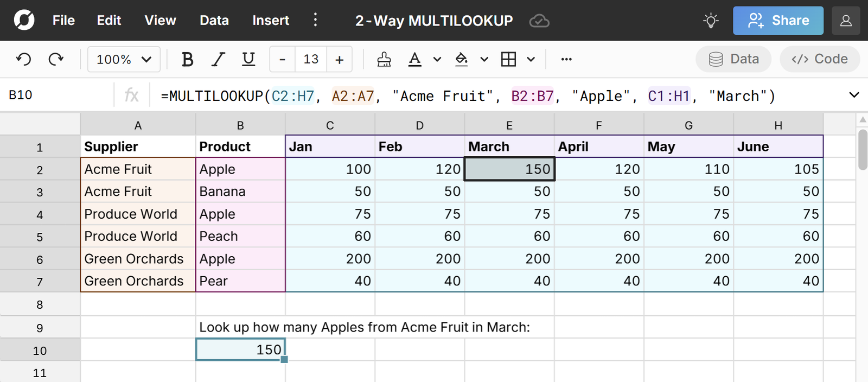The image size is (868, 382).
Task: Click the Quadratic logo icon
Action: [x=24, y=20]
